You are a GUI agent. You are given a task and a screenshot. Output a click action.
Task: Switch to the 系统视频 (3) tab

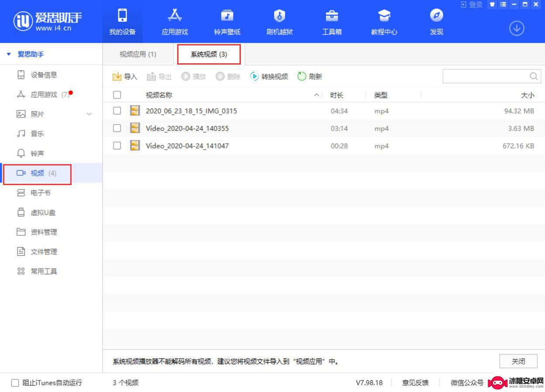pyautogui.click(x=209, y=55)
